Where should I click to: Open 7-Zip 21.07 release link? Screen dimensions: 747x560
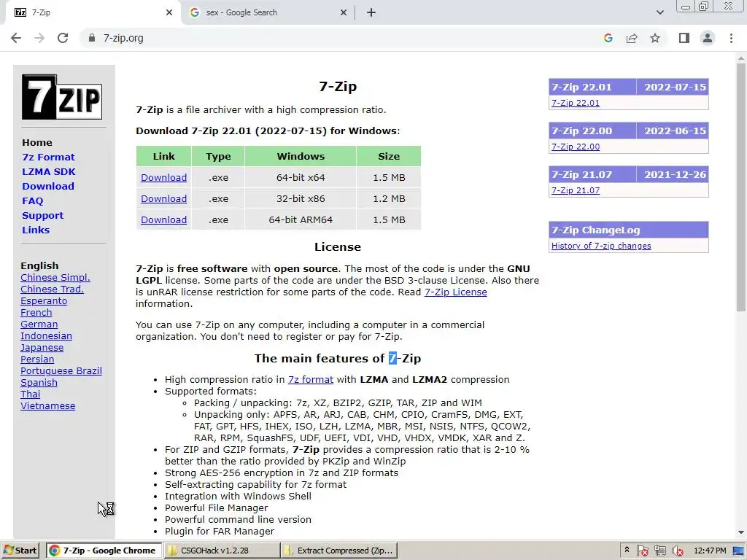576,190
